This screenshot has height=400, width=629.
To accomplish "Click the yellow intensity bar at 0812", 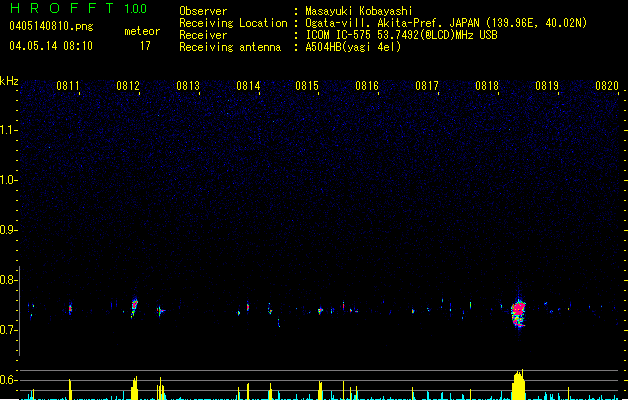I will tap(134, 388).
